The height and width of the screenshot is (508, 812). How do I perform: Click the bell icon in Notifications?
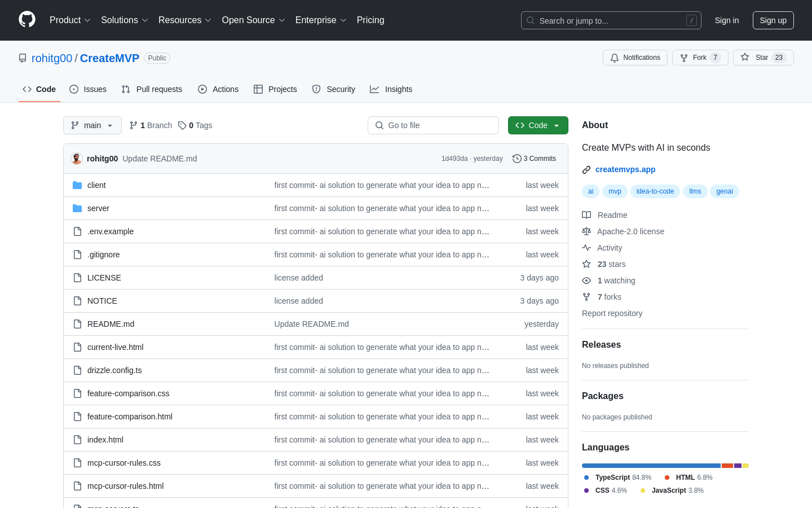point(615,58)
